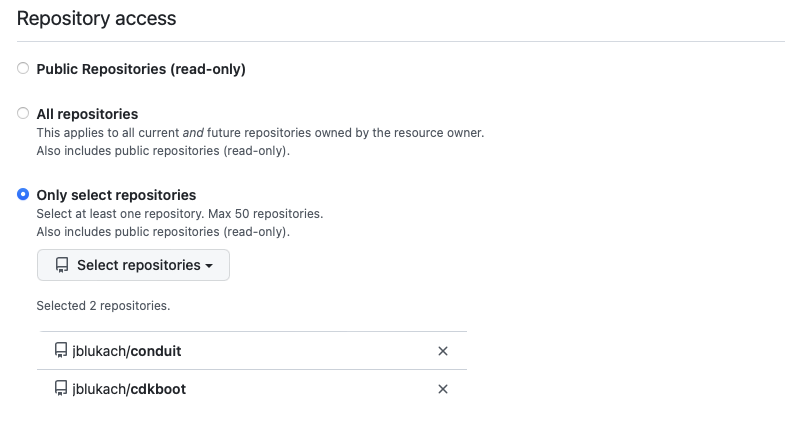Select the Public Repositories (read-only) radio button
Image resolution: width=796 pixels, height=427 pixels.
(23, 69)
